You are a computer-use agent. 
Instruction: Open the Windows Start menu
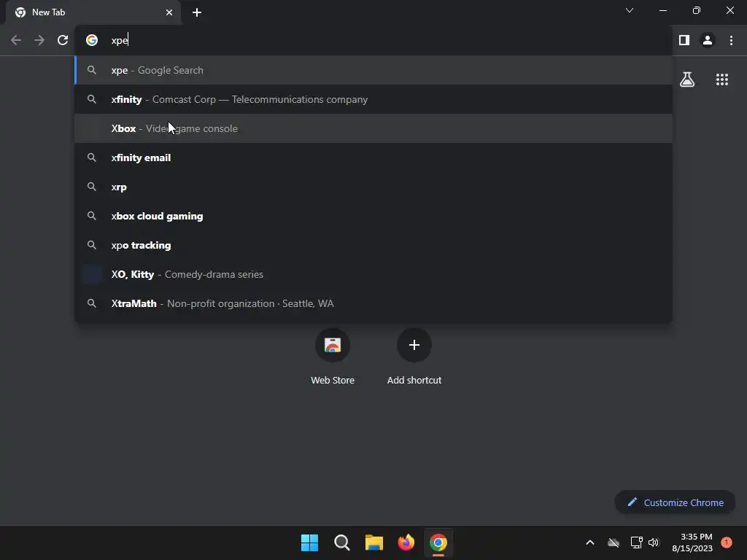(309, 542)
